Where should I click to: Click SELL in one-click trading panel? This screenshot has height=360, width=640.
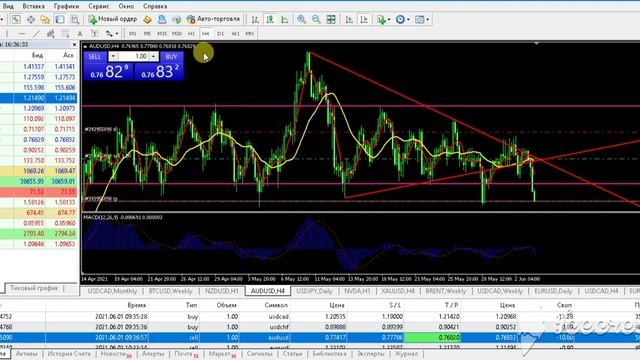click(95, 56)
